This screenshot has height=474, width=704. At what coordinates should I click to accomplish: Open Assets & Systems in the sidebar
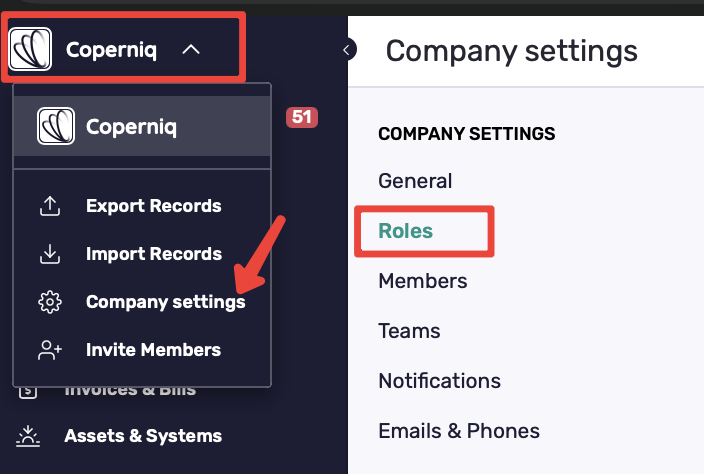click(x=143, y=436)
